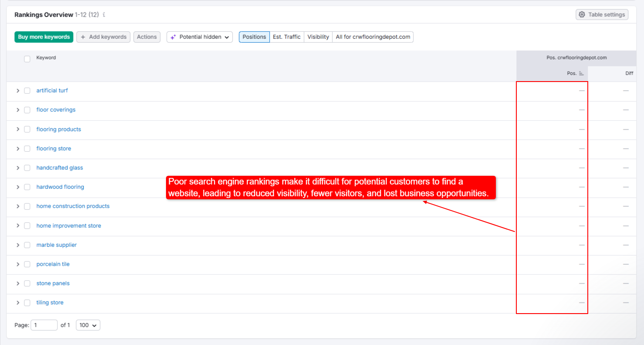Screen dimensions: 644x345
Task: Expand the marble supplier row
Action: click(18, 245)
